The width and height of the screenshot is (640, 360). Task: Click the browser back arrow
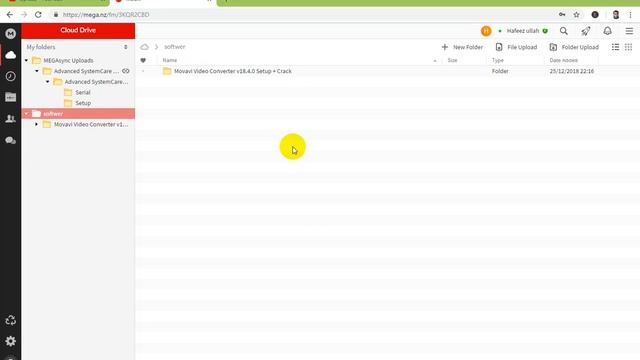[10, 15]
